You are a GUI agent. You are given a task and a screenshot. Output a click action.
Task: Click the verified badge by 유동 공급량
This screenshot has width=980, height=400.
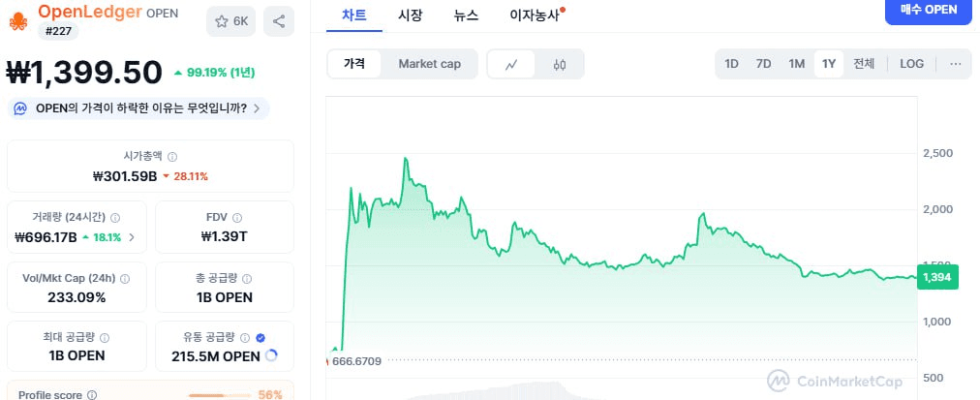point(260,338)
